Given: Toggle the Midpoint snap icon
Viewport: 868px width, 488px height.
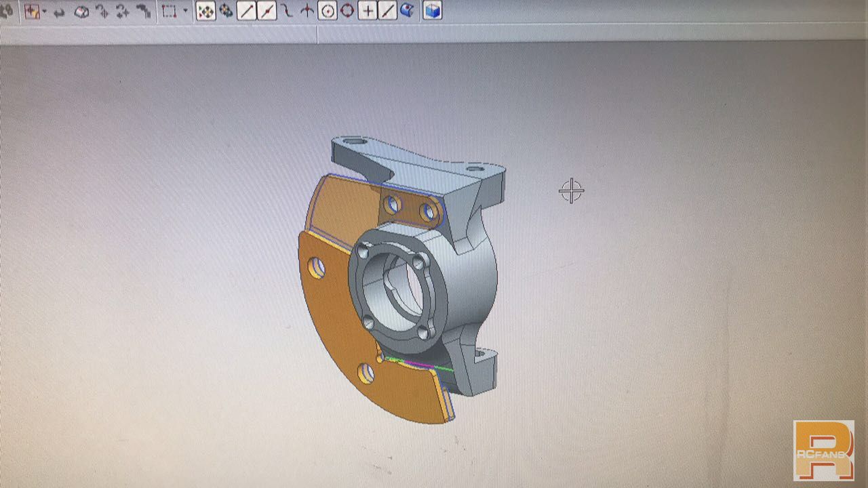Looking at the screenshot, I should pos(267,11).
